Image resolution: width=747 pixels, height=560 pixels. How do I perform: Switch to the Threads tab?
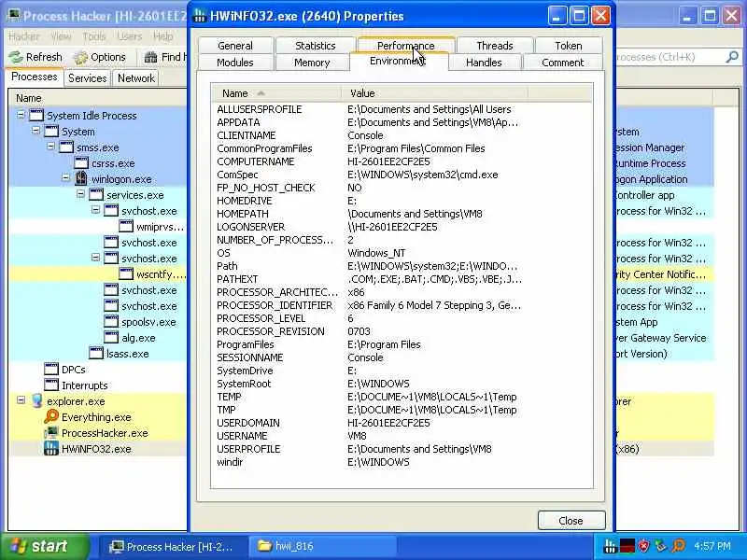tap(495, 46)
